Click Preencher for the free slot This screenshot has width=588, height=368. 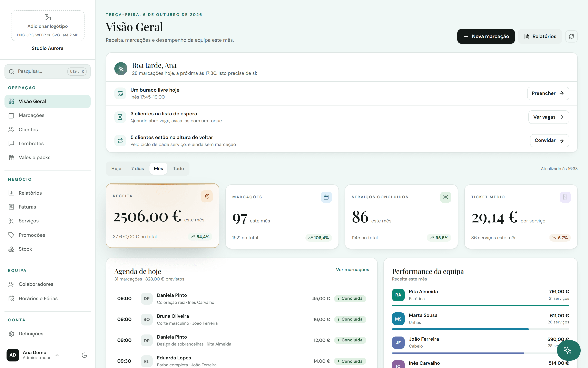(548, 93)
